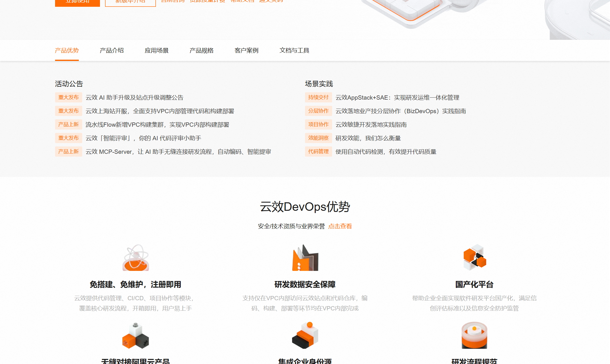Select the 产品规格 tab
The width and height of the screenshot is (610, 364).
[202, 51]
